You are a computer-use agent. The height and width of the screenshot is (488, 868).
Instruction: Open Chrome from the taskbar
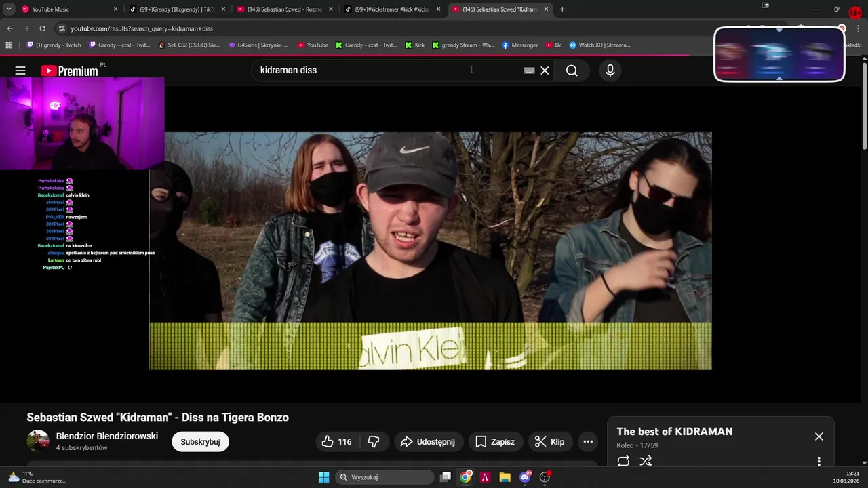[465, 477]
